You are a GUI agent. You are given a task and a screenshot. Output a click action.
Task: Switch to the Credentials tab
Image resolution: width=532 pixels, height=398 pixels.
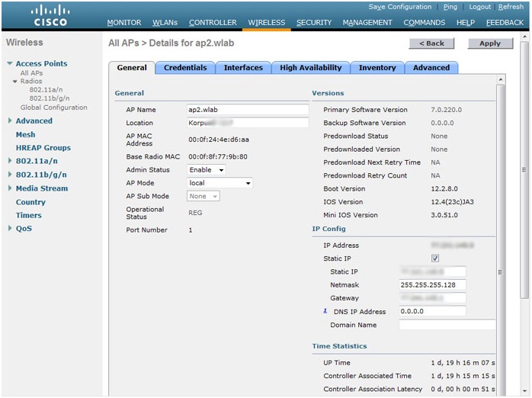pyautogui.click(x=185, y=68)
